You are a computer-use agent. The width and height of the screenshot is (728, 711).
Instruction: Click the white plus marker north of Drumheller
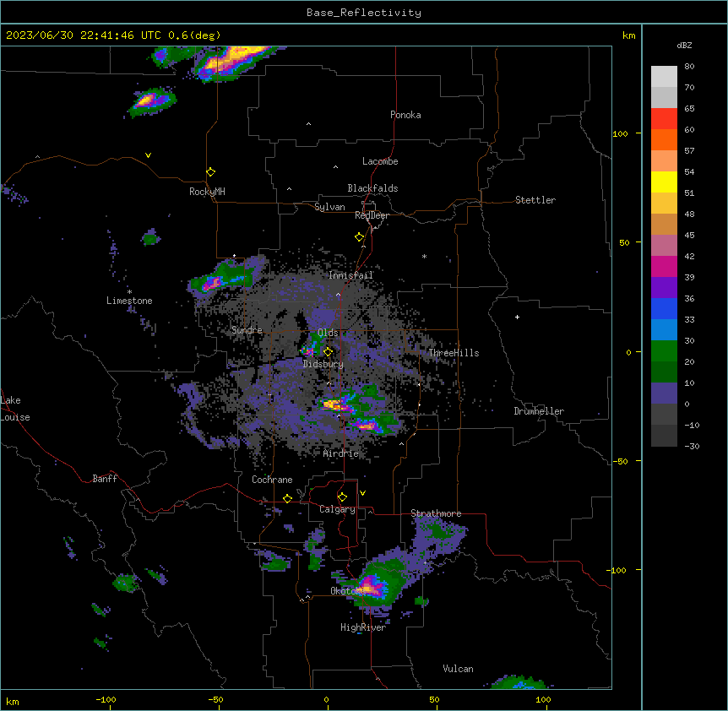tap(517, 317)
